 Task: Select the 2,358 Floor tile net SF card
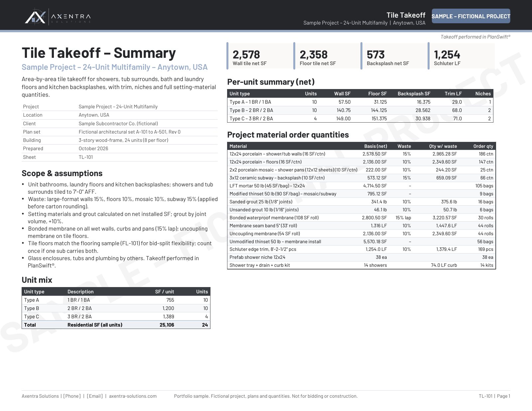(327, 56)
